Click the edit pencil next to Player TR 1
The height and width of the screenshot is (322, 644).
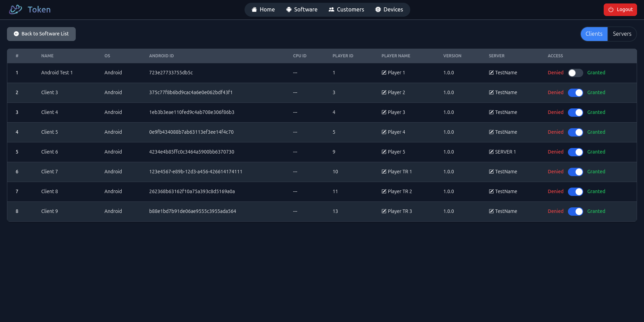click(x=384, y=172)
